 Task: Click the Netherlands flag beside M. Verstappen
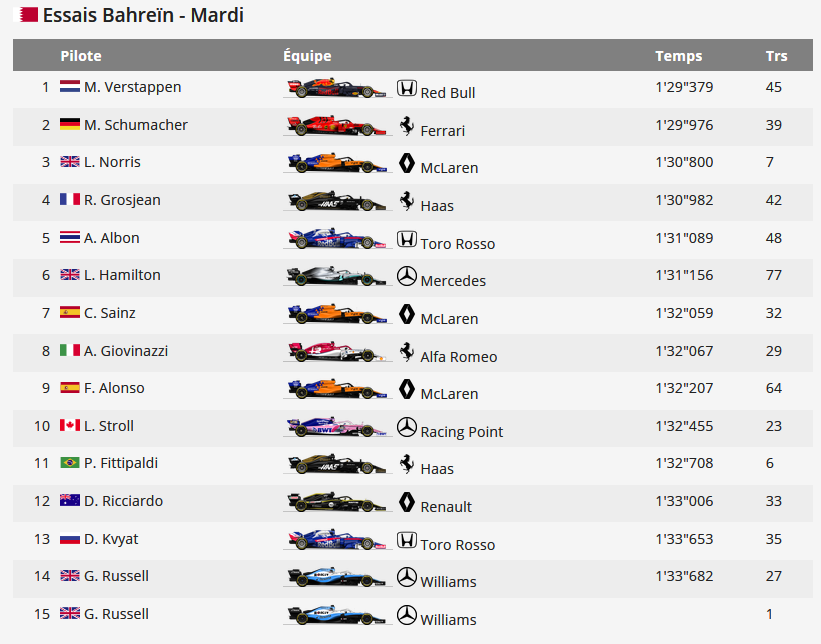point(70,87)
